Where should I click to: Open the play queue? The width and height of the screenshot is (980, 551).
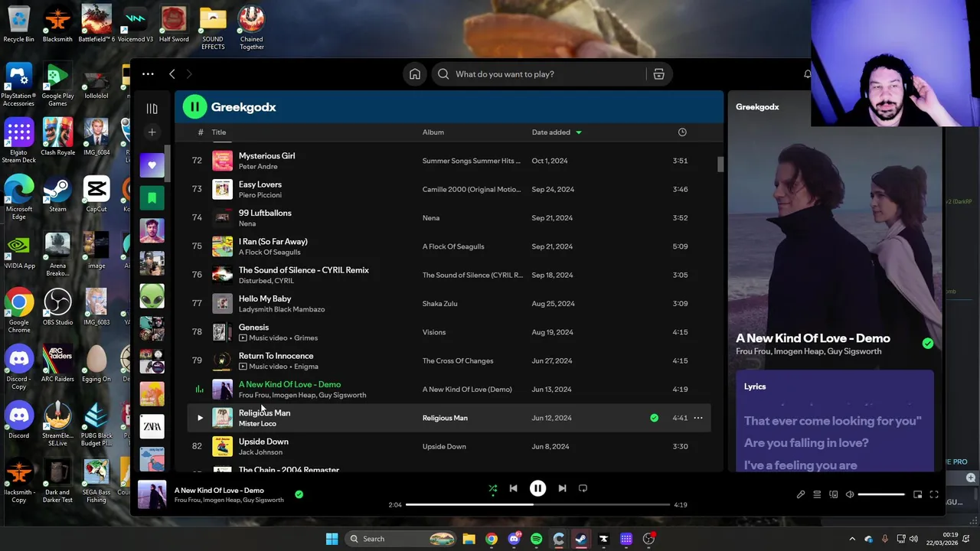point(817,495)
